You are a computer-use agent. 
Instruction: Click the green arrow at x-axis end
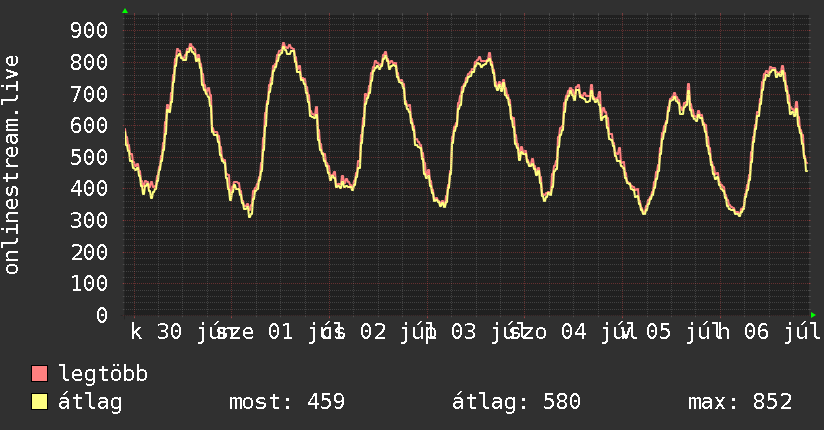click(813, 315)
